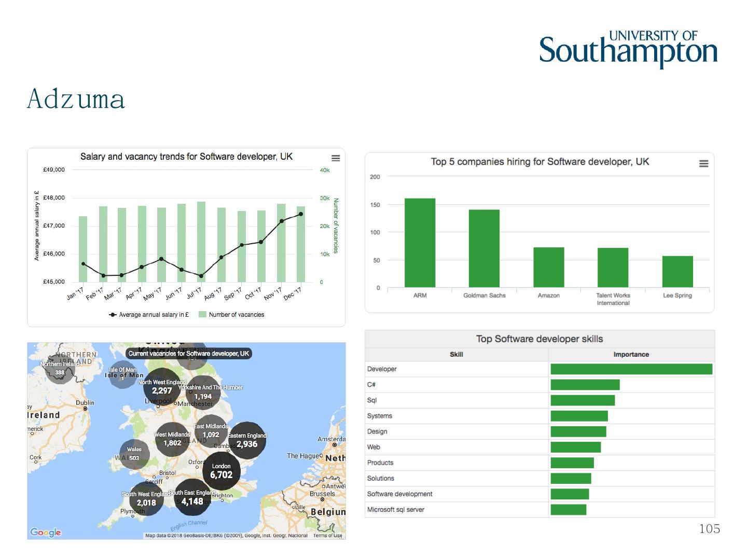This screenshot has height=560, width=747.
Task: Click the ARM bar in companies chart
Action: [420, 243]
